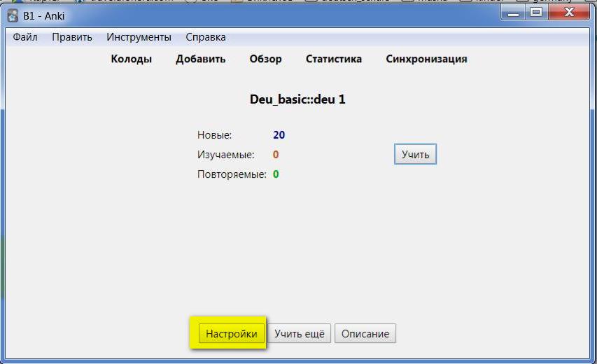Image resolution: width=597 pixels, height=364 pixels.
Task: Open the Справка menu
Action: 206,37
